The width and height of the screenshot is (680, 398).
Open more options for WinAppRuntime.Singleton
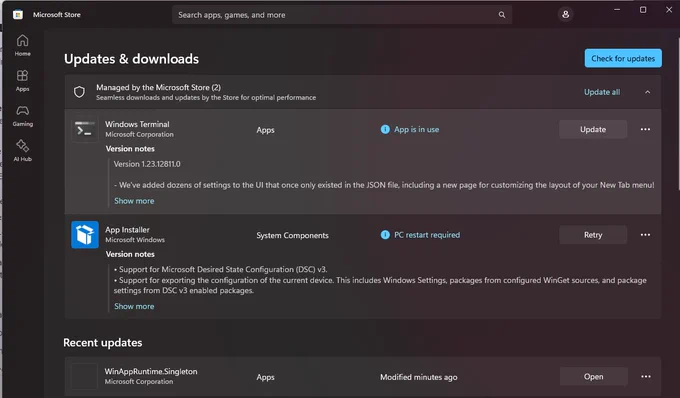point(646,376)
